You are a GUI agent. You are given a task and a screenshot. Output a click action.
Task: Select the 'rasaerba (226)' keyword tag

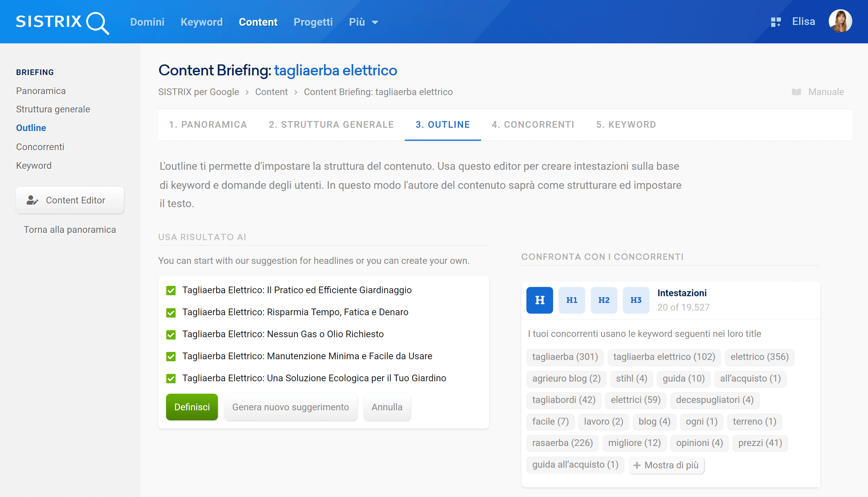click(562, 443)
